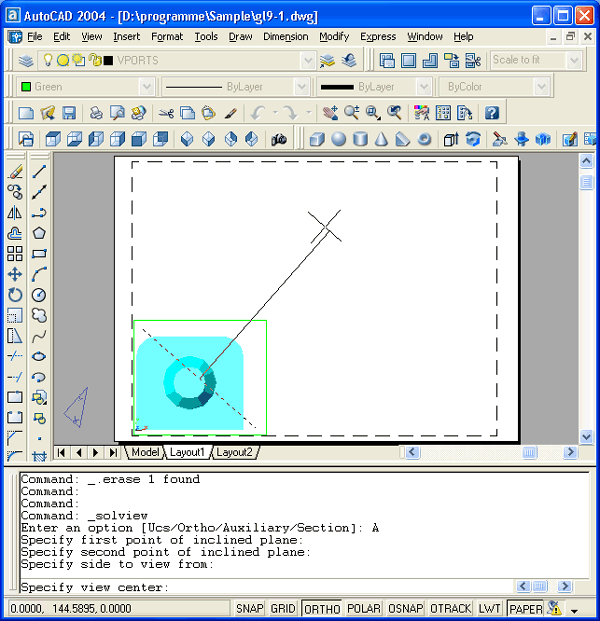This screenshot has width=600, height=621.
Task: Select the Polygon draw tool
Action: pyautogui.click(x=39, y=233)
